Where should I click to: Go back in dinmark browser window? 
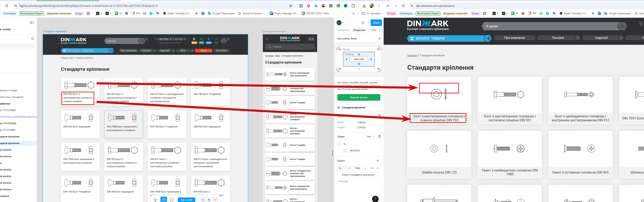(x=388, y=6)
